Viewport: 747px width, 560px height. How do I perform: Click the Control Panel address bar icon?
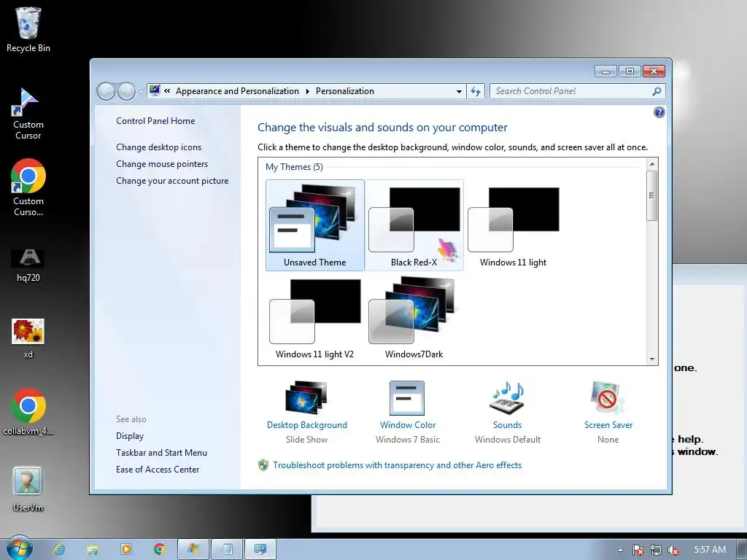155,90
